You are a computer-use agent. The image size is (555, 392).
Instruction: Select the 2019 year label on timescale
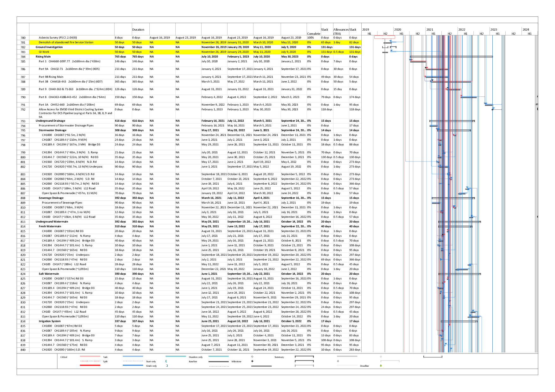click(x=365, y=30)
